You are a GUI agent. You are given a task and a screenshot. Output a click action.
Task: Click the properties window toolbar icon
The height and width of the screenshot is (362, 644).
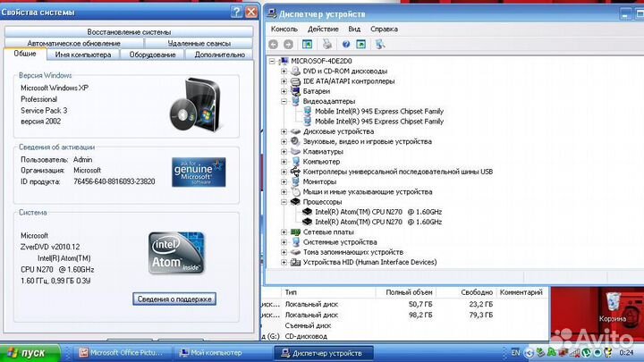(x=361, y=44)
